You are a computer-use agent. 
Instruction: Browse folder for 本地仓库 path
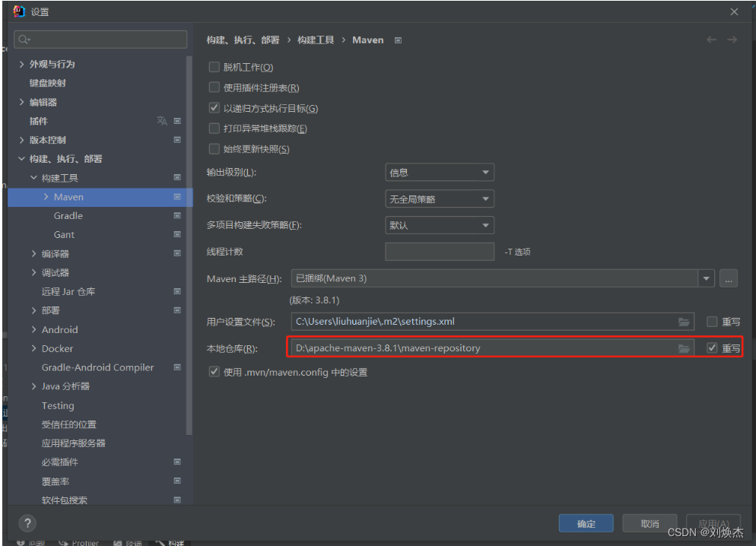(x=684, y=348)
